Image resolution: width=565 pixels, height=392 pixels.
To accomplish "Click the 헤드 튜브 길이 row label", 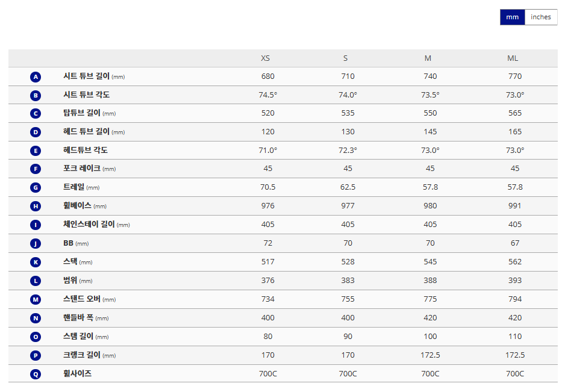I will point(86,132).
